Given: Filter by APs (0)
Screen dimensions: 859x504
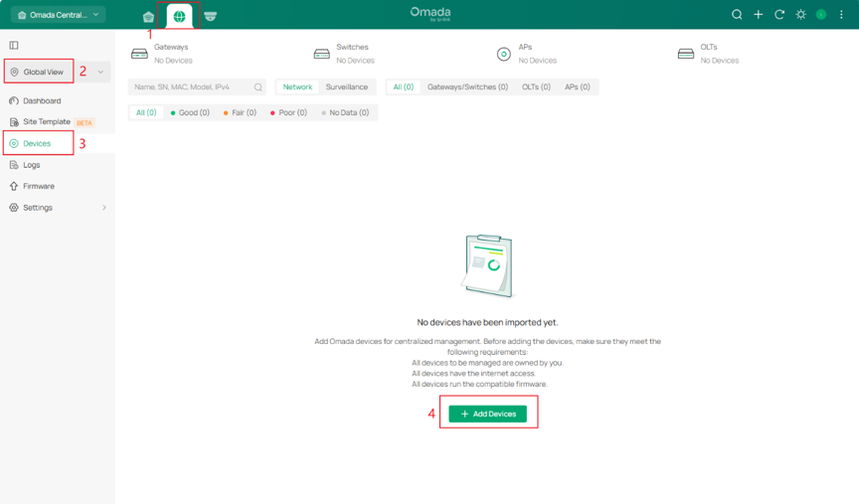Looking at the screenshot, I should [x=578, y=87].
